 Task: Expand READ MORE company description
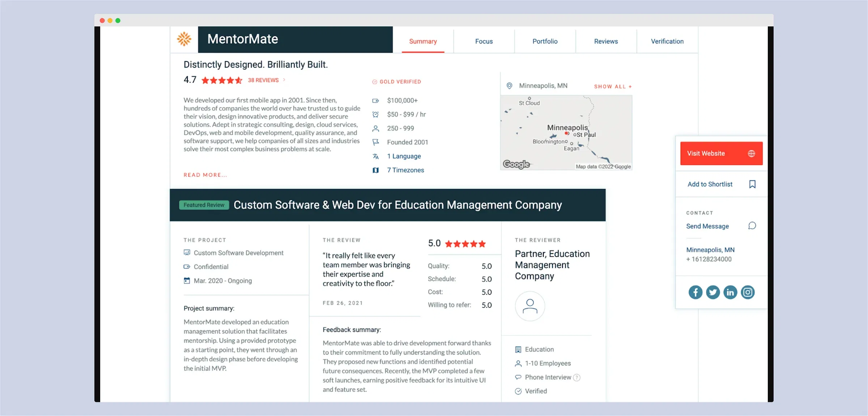pos(205,174)
